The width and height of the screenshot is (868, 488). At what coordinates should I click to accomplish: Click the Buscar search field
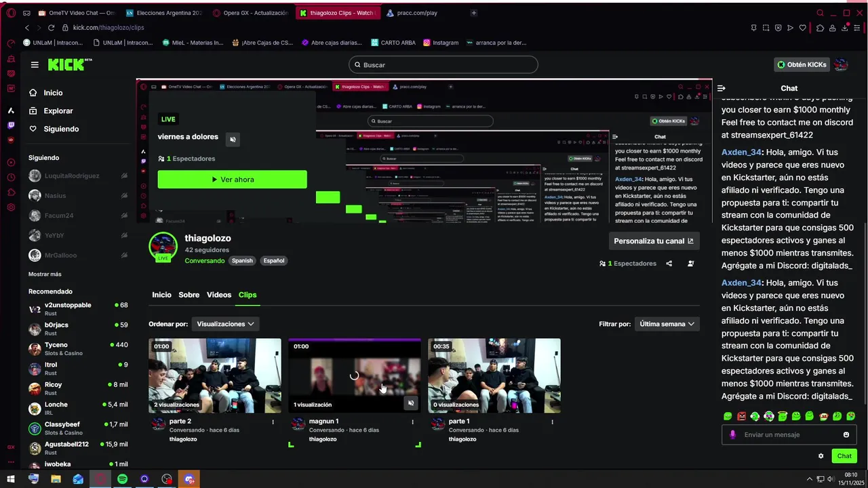[x=443, y=65]
